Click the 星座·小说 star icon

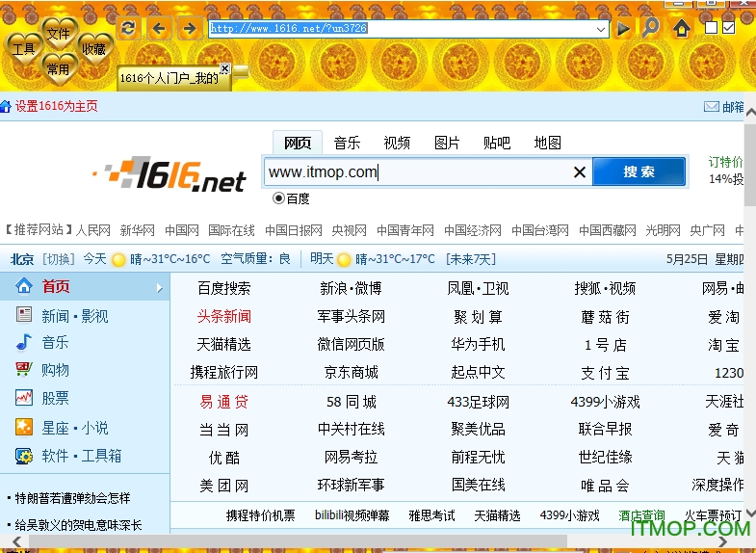coord(24,427)
